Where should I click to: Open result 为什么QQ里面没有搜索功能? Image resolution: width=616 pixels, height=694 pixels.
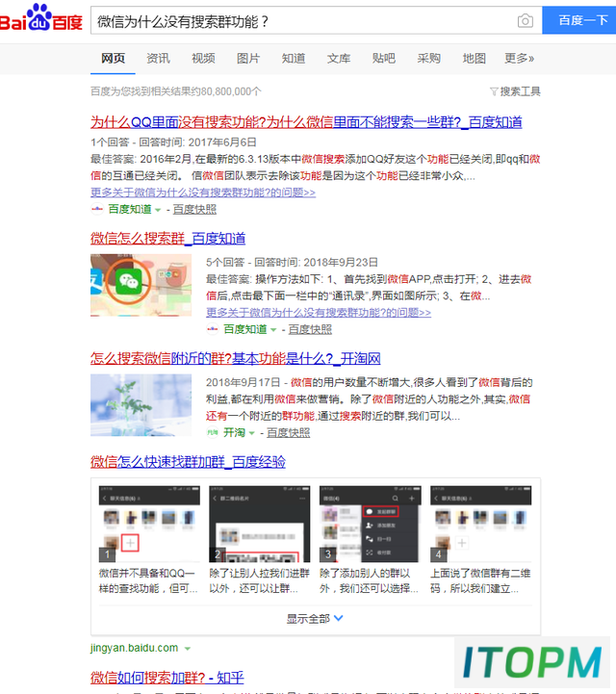(x=306, y=122)
